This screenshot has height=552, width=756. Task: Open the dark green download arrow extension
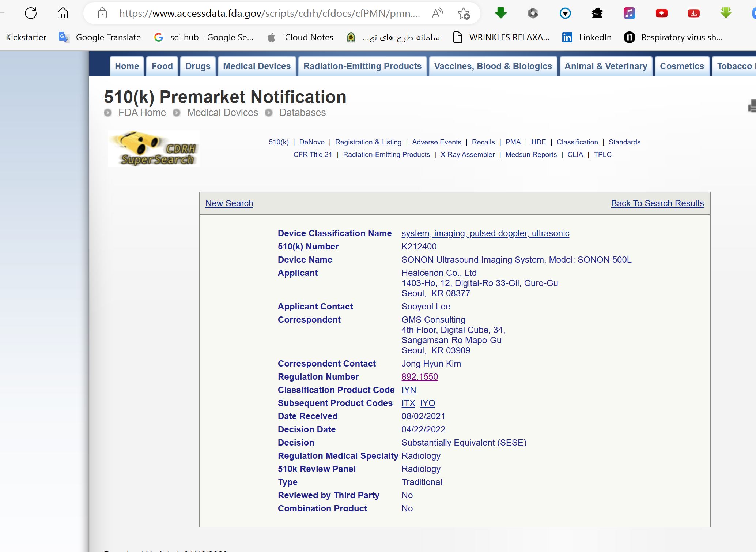[x=500, y=14]
